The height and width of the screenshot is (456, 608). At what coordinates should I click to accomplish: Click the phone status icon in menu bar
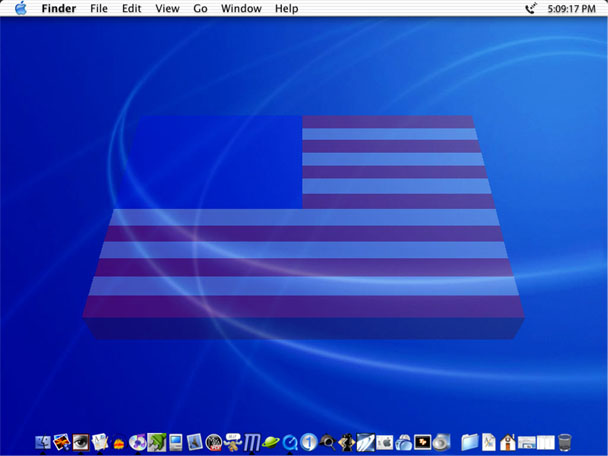531,8
